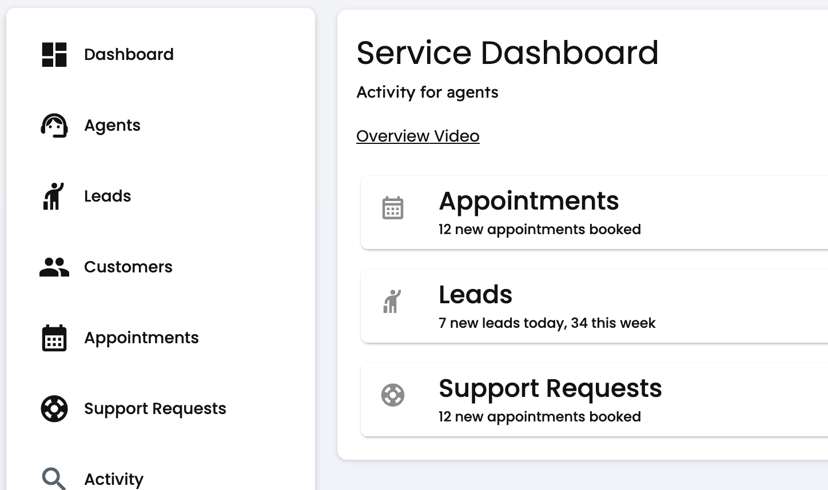This screenshot has width=828, height=490.
Task: Click the Leads waving person sidebar icon
Action: [53, 196]
